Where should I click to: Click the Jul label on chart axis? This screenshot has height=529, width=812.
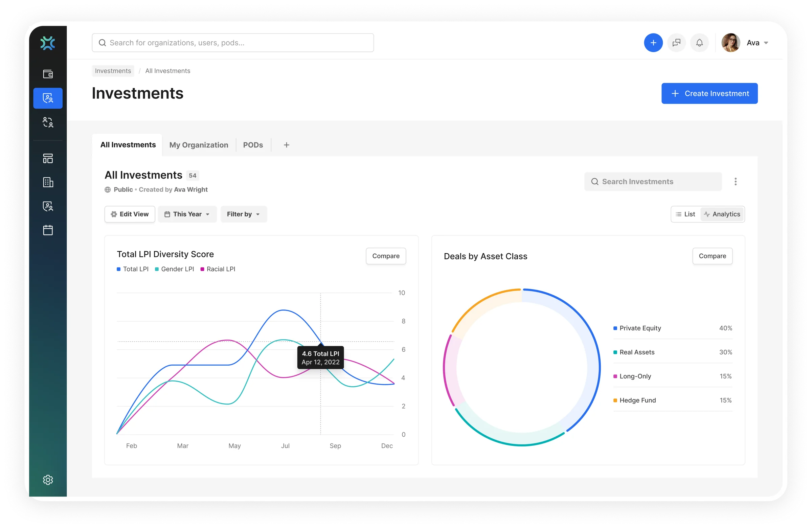click(x=285, y=446)
